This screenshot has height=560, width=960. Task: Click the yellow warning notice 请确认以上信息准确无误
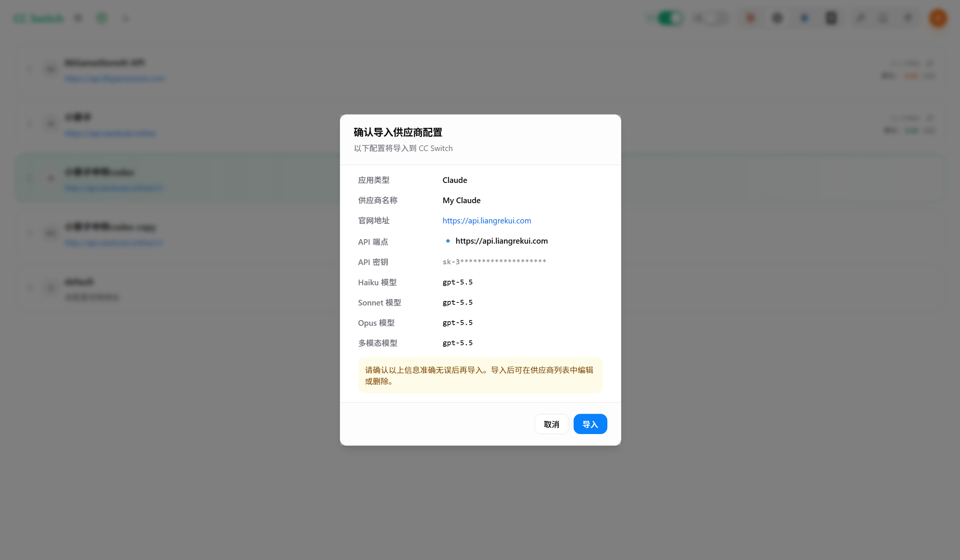[480, 375]
